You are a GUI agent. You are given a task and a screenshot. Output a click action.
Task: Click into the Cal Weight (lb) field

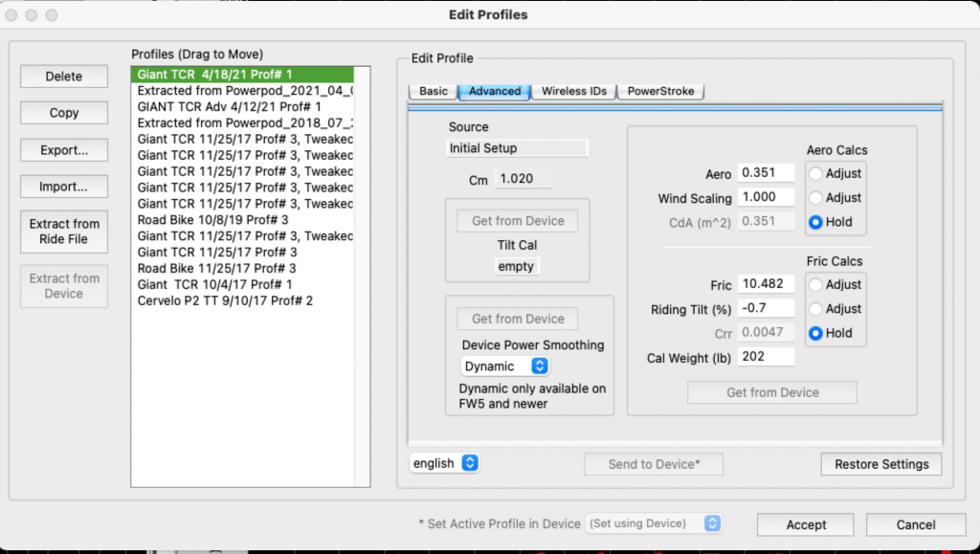766,357
